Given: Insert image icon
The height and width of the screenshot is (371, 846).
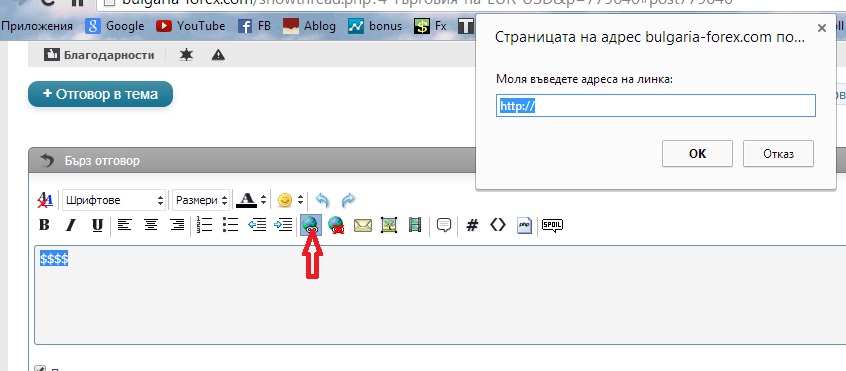Looking at the screenshot, I should (x=389, y=225).
